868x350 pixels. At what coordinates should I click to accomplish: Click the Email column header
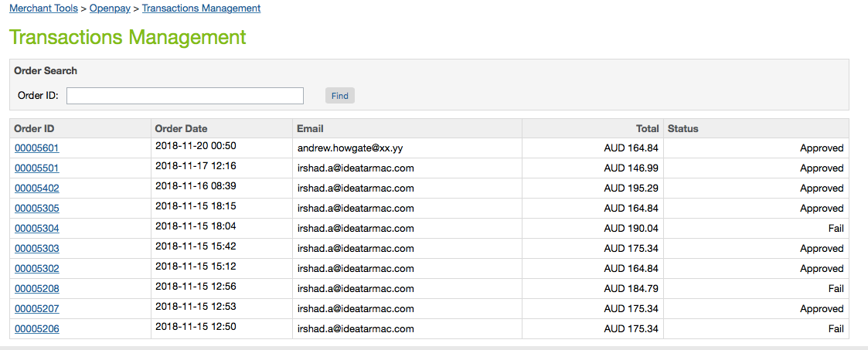tap(309, 129)
